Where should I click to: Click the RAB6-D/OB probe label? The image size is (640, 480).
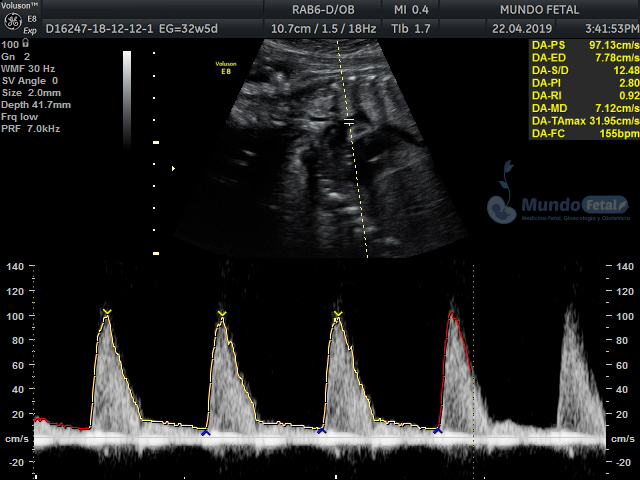tap(315, 9)
